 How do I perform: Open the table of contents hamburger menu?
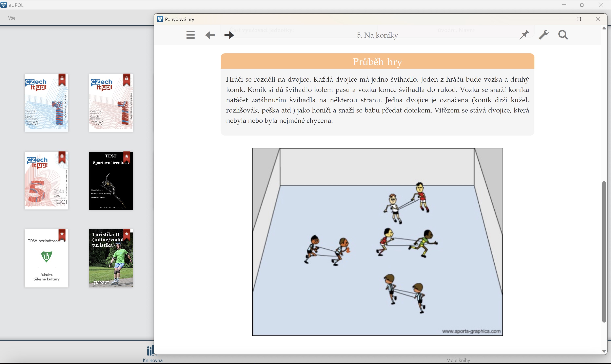coord(190,35)
